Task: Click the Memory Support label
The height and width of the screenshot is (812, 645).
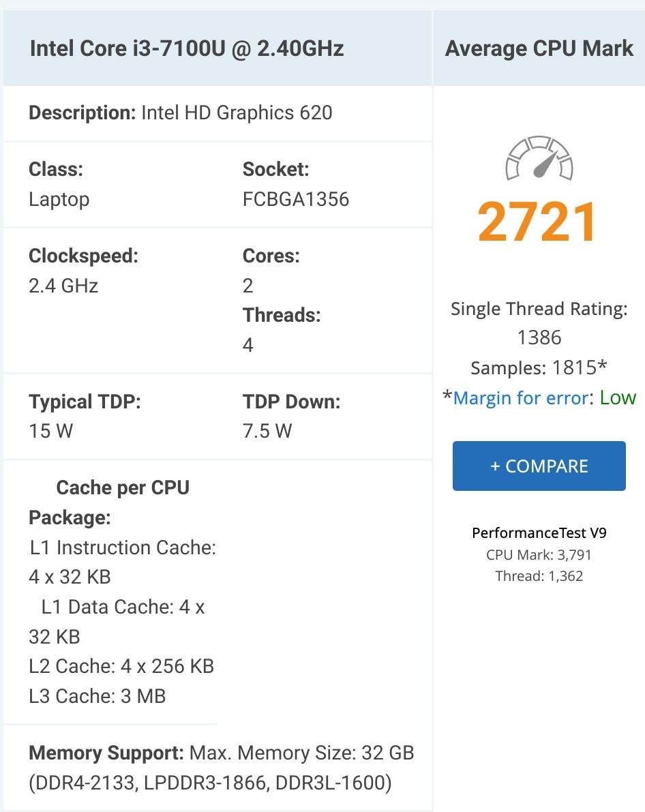Action: pos(106,753)
